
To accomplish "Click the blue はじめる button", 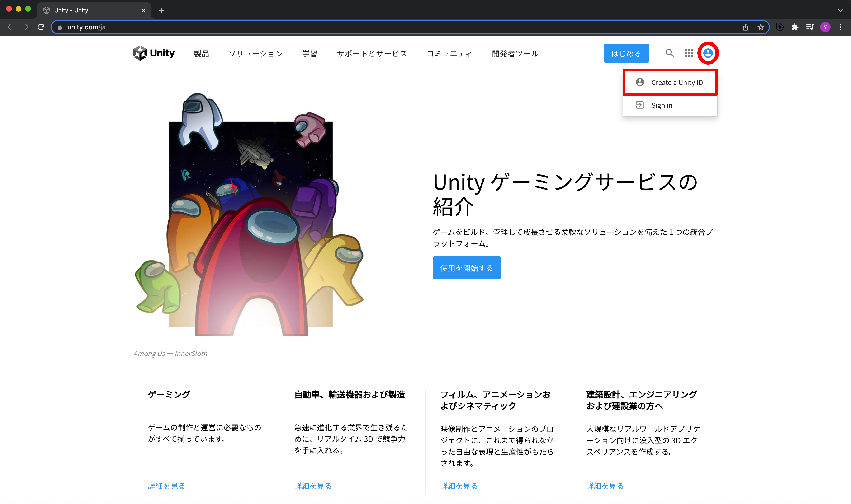I will point(626,53).
